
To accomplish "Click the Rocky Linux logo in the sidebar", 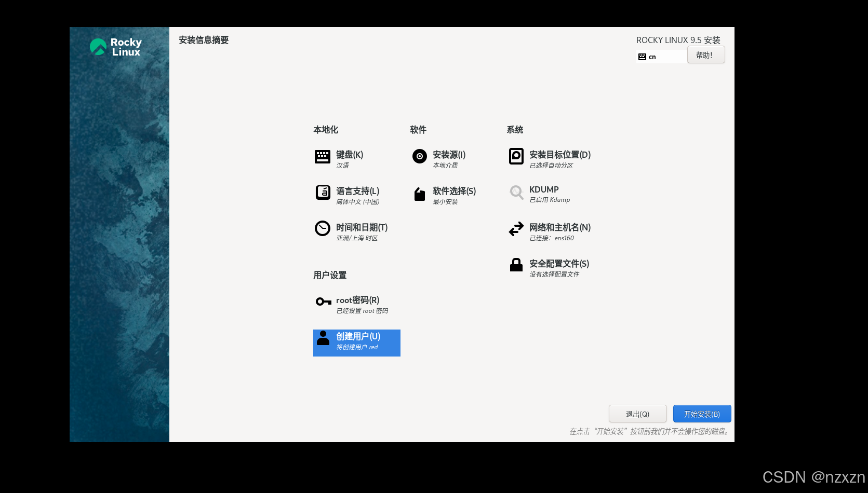I will coord(115,47).
